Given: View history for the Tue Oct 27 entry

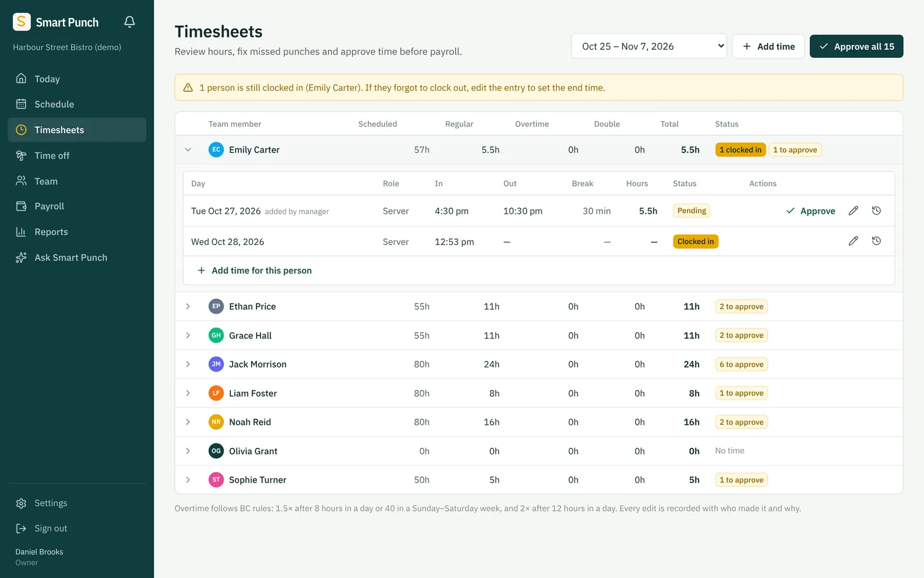Looking at the screenshot, I should [x=876, y=211].
